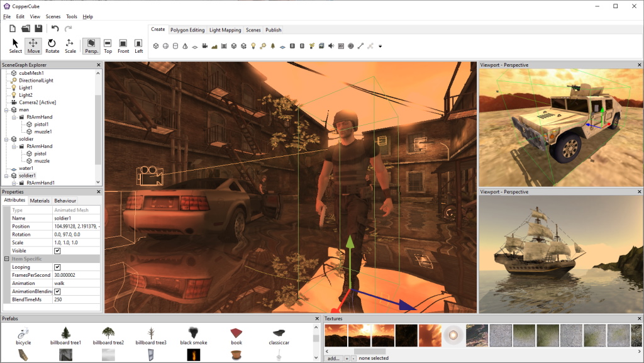The height and width of the screenshot is (363, 644).
Task: Pick the Select arrow tool
Action: tap(15, 45)
